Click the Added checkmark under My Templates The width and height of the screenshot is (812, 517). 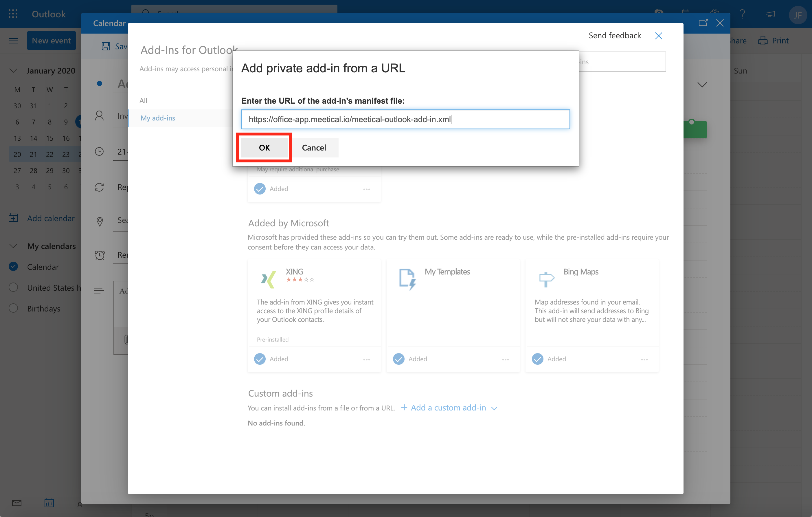coord(398,359)
